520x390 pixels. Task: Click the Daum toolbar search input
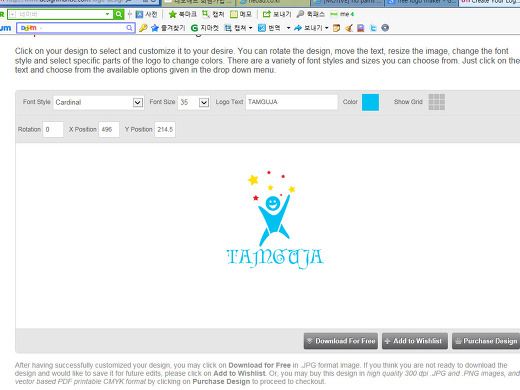[75, 28]
